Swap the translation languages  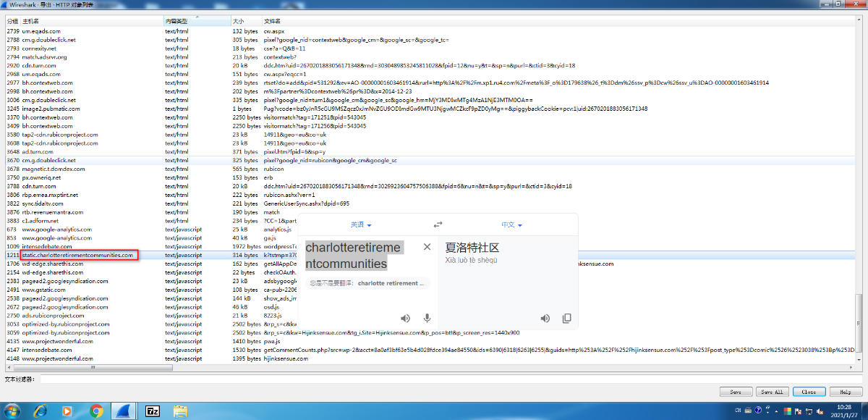tap(438, 224)
